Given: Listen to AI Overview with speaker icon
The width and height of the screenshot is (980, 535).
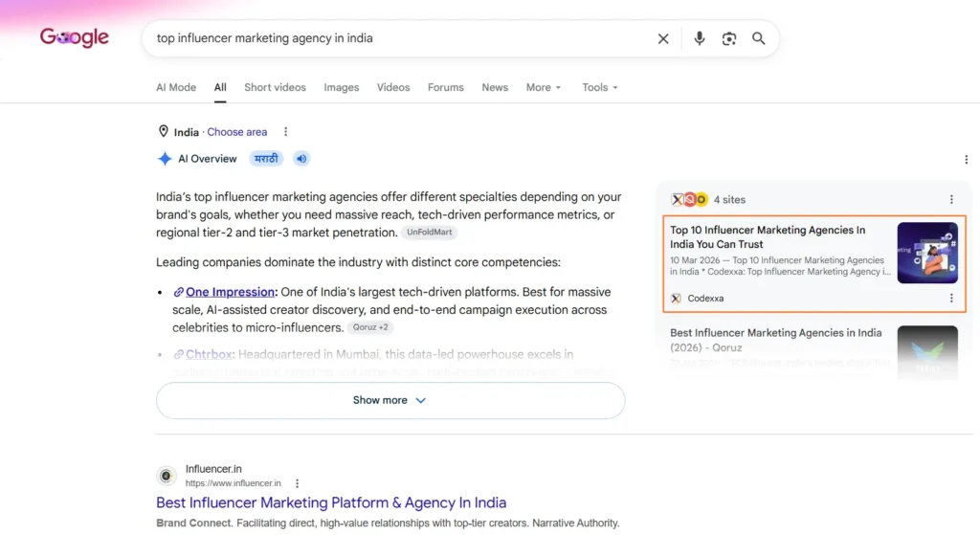Looking at the screenshot, I should 301,159.
